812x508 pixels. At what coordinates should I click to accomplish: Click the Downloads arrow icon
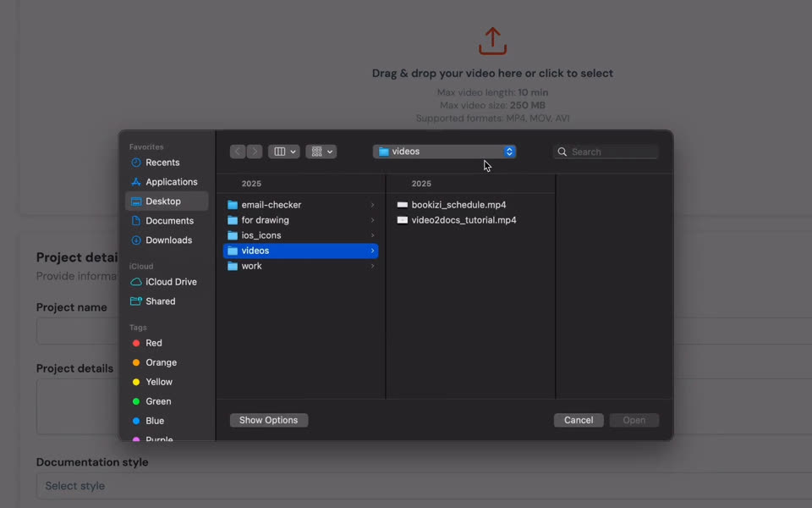point(135,240)
